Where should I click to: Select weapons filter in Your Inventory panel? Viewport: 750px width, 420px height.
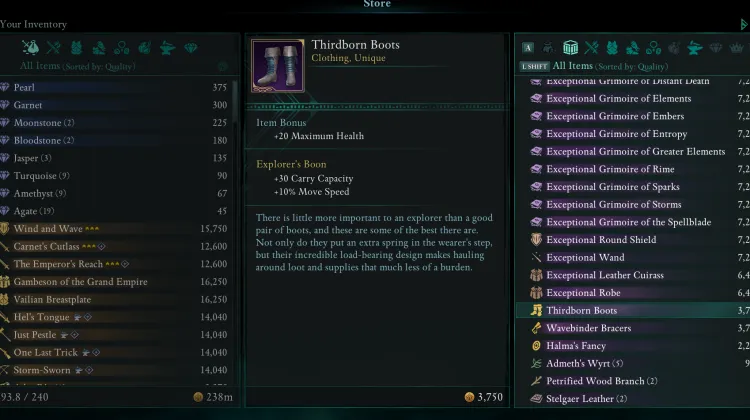pyautogui.click(x=53, y=47)
